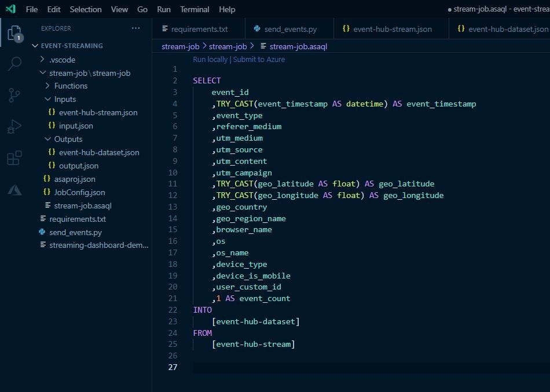Open JobConfig.json in the file tree
The height and width of the screenshot is (392, 550).
[79, 192]
